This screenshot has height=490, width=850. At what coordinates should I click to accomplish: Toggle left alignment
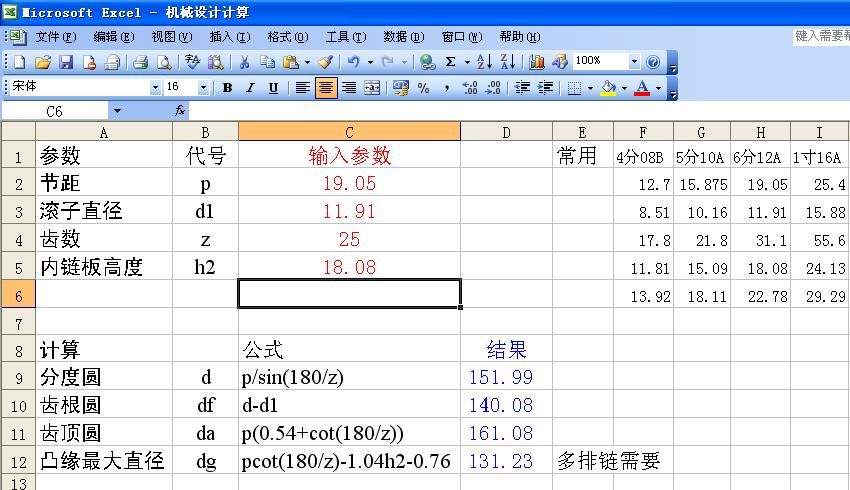(x=302, y=88)
